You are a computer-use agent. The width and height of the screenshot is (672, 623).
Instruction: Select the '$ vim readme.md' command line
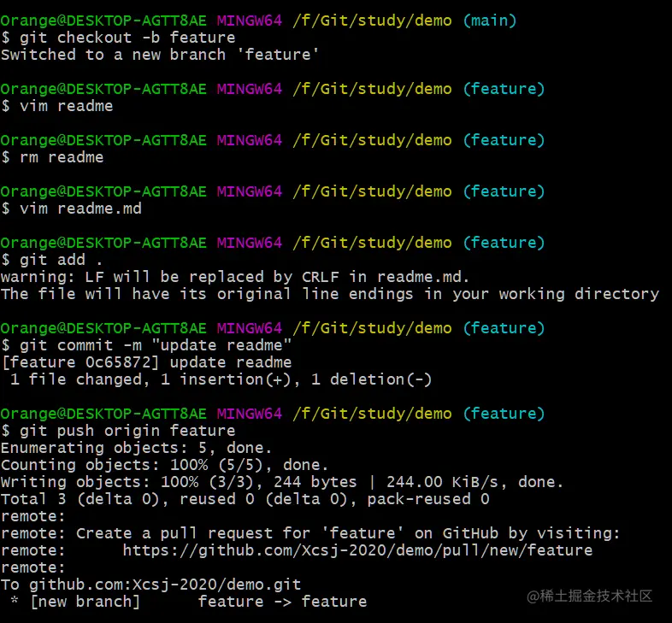71,209
